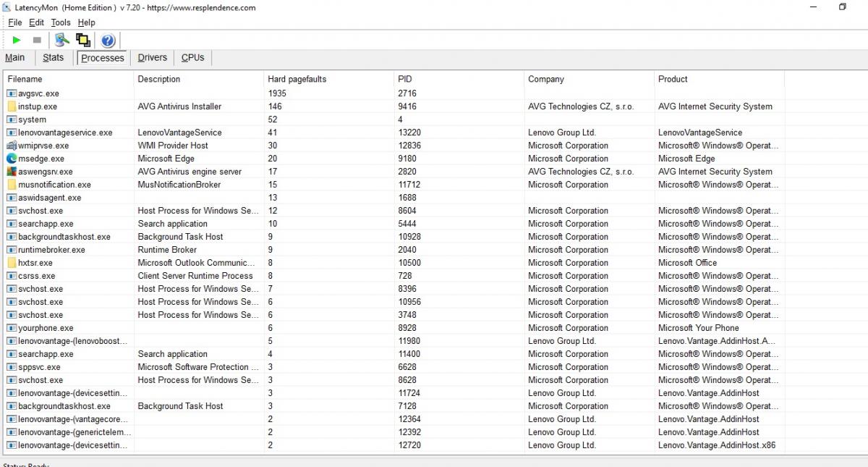Click PID value 9416
Image resolution: width=868 pixels, height=467 pixels.
click(x=407, y=106)
